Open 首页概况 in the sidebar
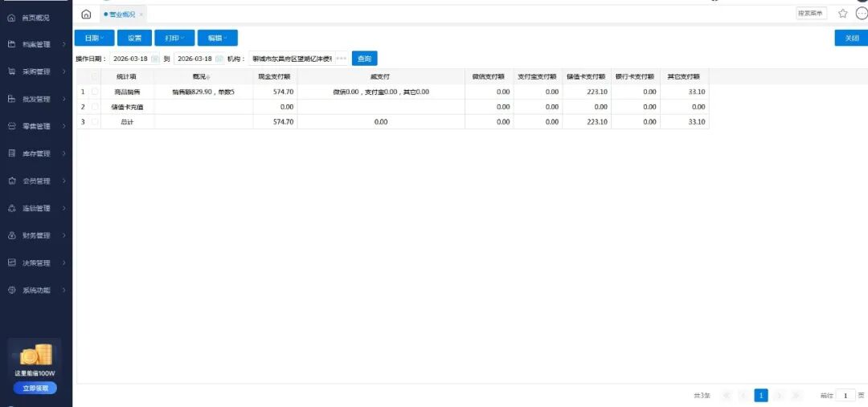The height and width of the screenshot is (407, 868). pyautogui.click(x=35, y=18)
